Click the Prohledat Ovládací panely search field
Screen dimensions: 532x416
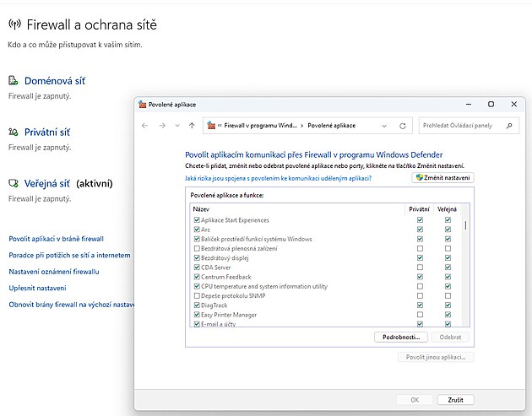[460, 126]
